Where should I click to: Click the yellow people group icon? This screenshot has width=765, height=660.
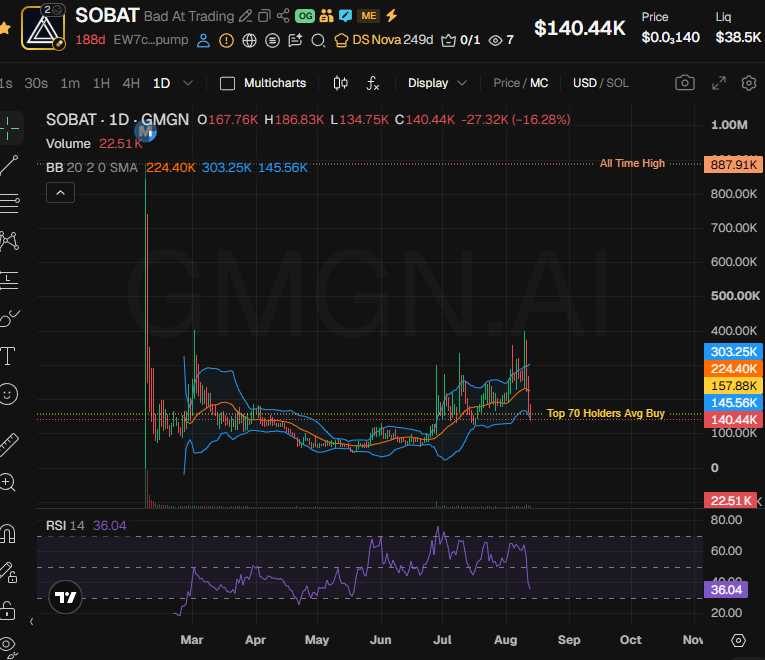(326, 16)
